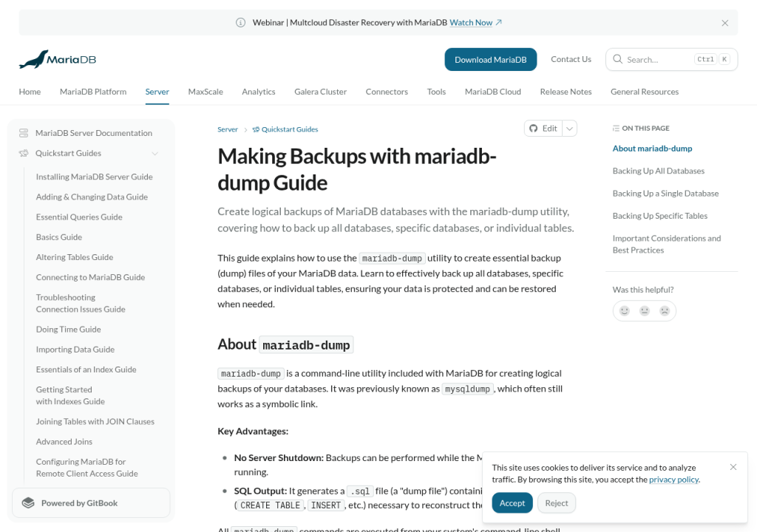
Task: Open the Release Notes tab
Action: coord(566,92)
